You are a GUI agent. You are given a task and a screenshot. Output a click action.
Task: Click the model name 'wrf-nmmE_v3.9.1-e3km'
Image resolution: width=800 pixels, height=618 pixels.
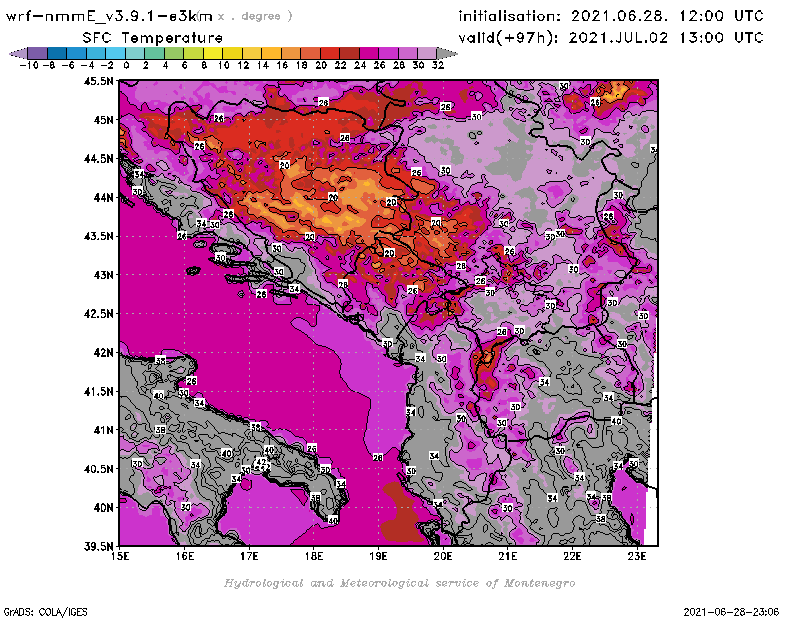[109, 16]
